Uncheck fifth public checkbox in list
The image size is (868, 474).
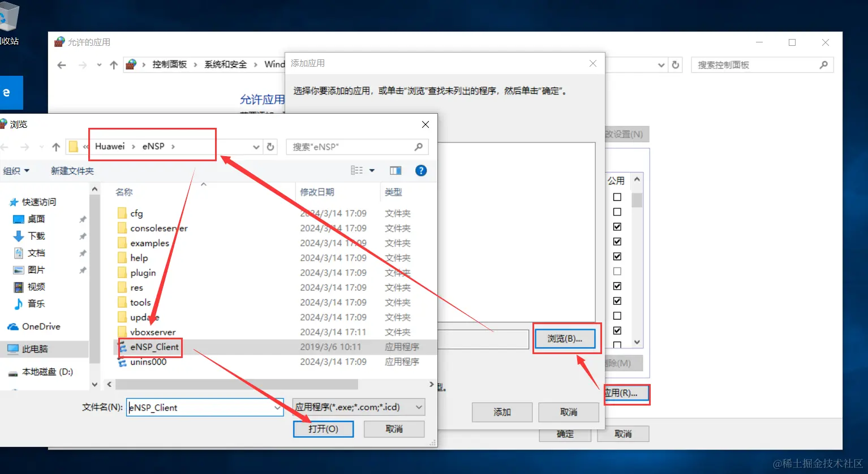point(617,256)
